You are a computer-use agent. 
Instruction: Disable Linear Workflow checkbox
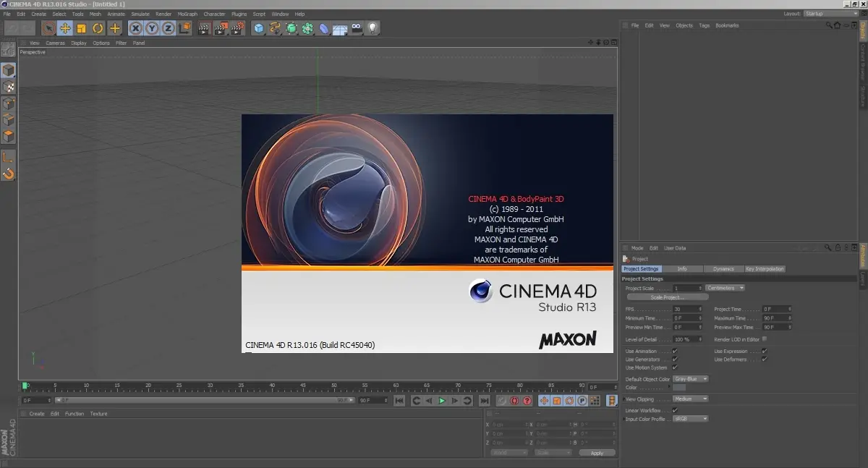(x=675, y=410)
